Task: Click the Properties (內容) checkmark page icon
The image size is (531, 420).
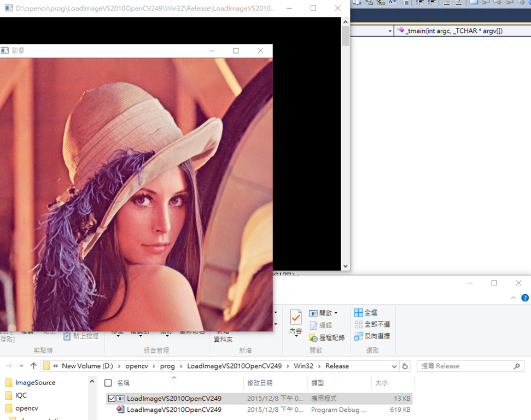Action: tap(296, 317)
